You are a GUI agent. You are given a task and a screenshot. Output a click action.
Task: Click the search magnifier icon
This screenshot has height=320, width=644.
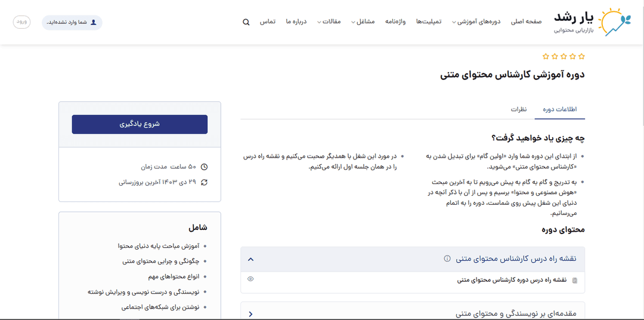246,22
